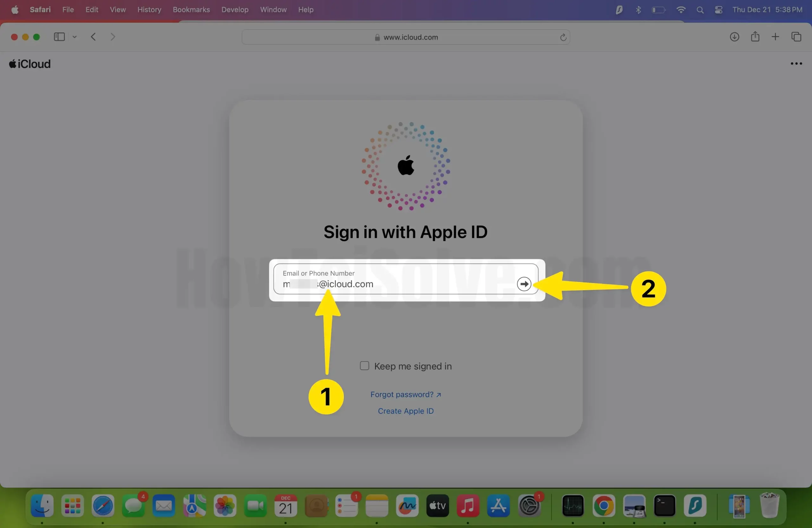This screenshot has height=528, width=812.
Task: Click the Bluetooth icon in menu bar
Action: click(638, 10)
